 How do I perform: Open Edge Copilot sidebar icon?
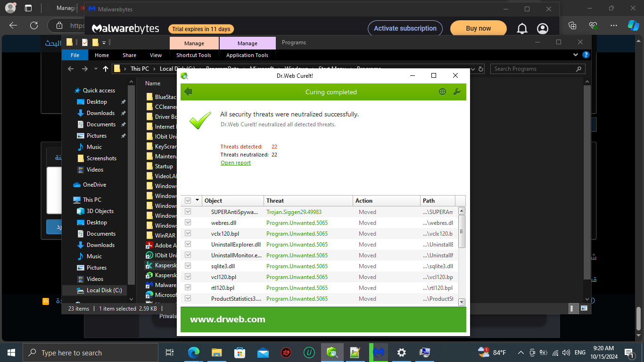click(633, 25)
